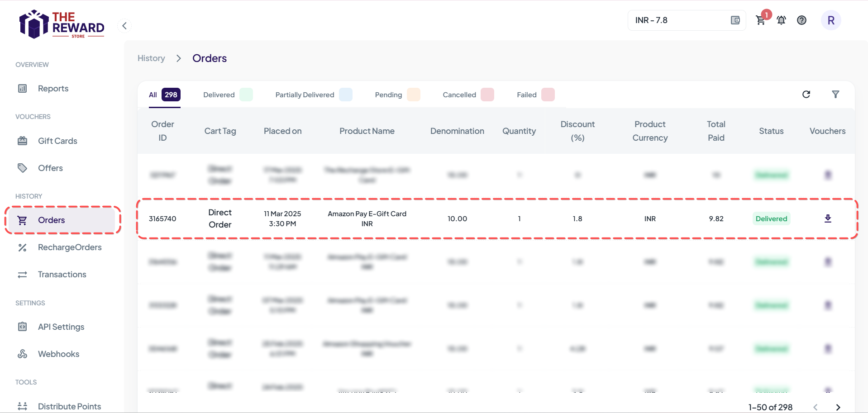Click the Delivered status badge of order 3165740

(x=771, y=219)
